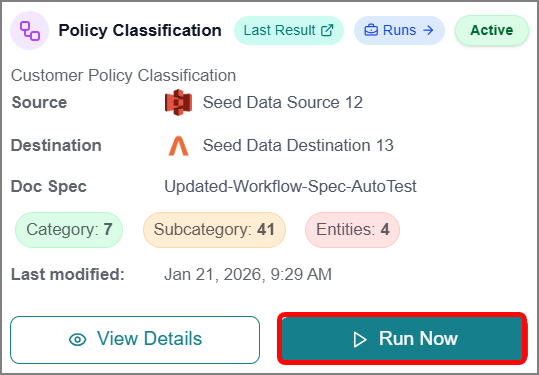Click the Seed Data Destination 13 text

[x=298, y=145]
